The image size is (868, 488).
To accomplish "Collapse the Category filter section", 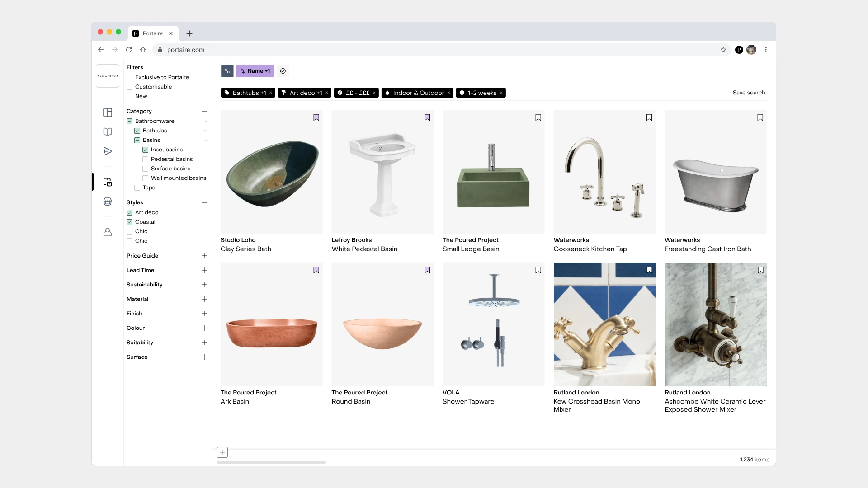I will (x=204, y=111).
